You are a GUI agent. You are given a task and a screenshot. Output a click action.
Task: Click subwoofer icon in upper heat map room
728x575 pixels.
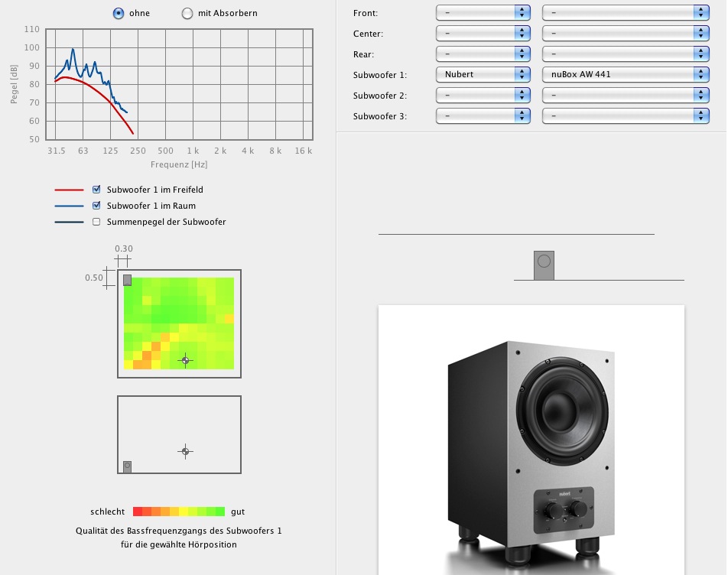point(128,280)
